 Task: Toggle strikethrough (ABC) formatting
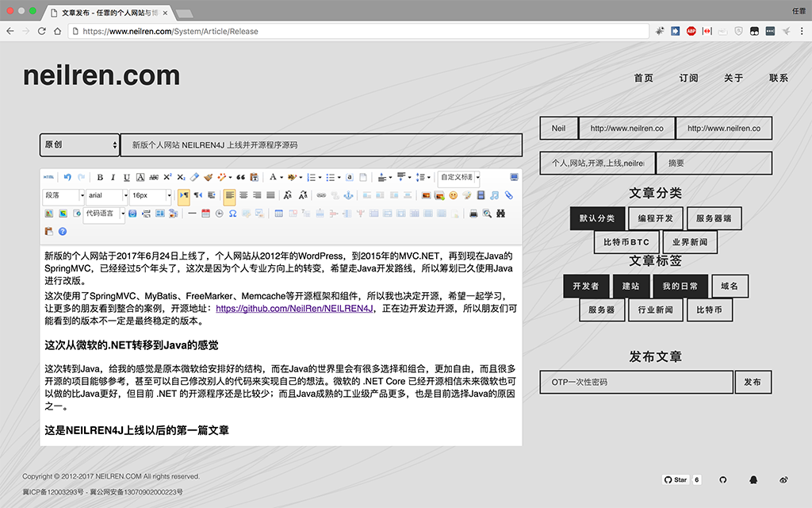coord(154,177)
